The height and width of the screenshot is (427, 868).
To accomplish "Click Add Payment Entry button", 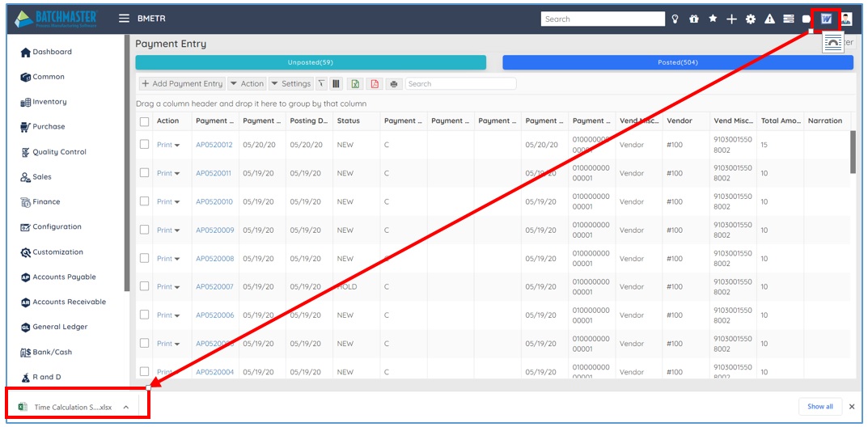I will pyautogui.click(x=182, y=84).
